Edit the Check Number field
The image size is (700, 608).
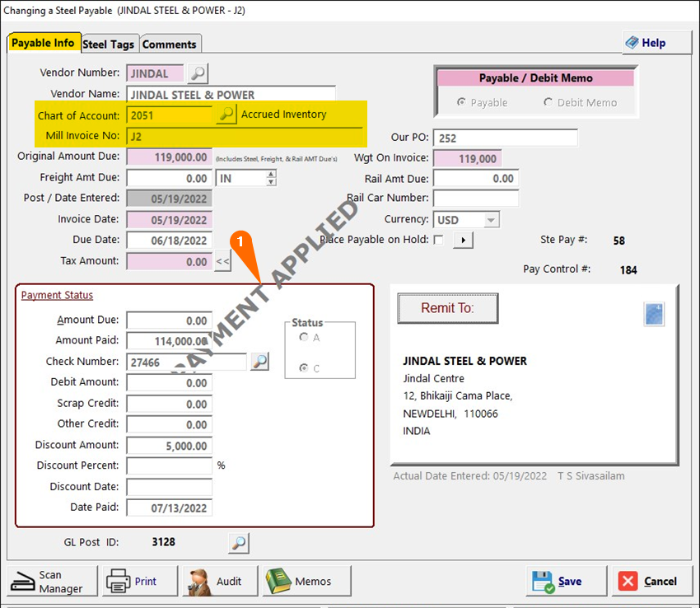187,362
